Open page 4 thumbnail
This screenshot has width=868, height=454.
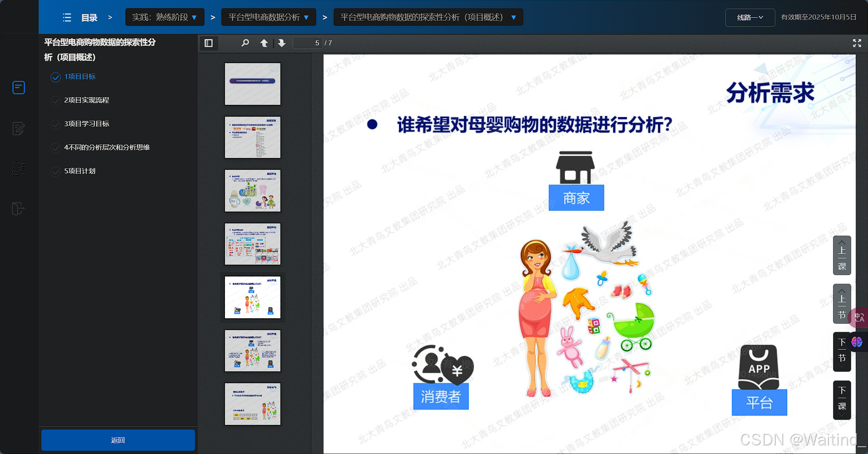tap(253, 244)
